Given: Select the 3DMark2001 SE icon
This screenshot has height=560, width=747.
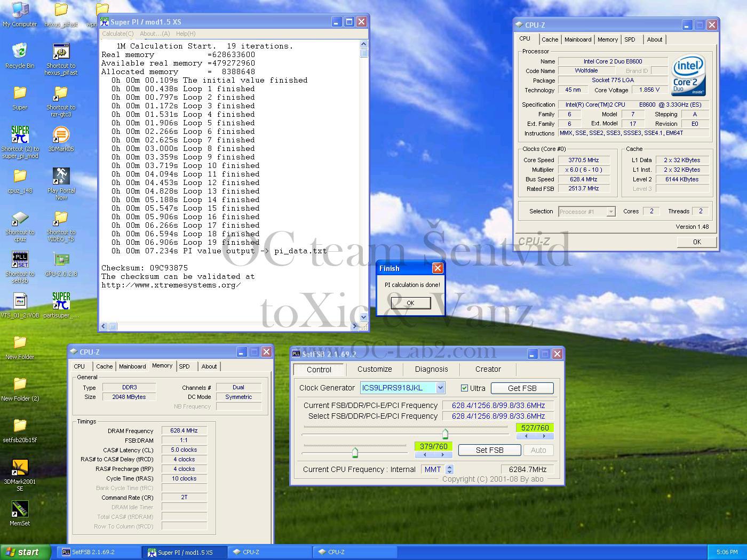Looking at the screenshot, I should click(x=20, y=475).
